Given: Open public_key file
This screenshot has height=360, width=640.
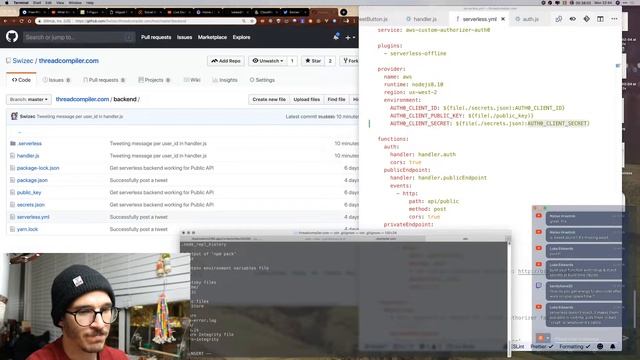Looking at the screenshot, I should point(29,192).
